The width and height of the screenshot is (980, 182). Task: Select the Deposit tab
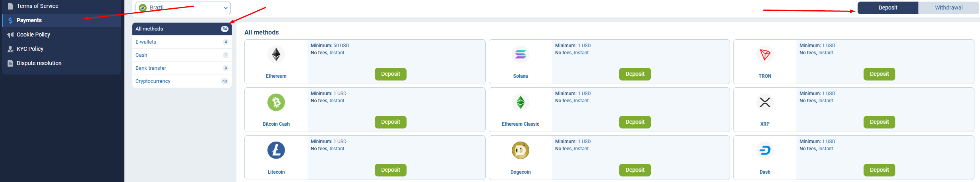(888, 8)
